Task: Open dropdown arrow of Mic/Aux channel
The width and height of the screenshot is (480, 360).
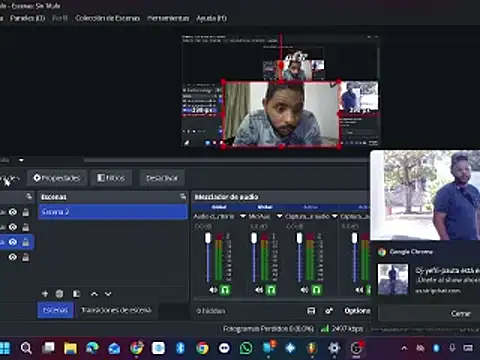Action: pos(279,216)
